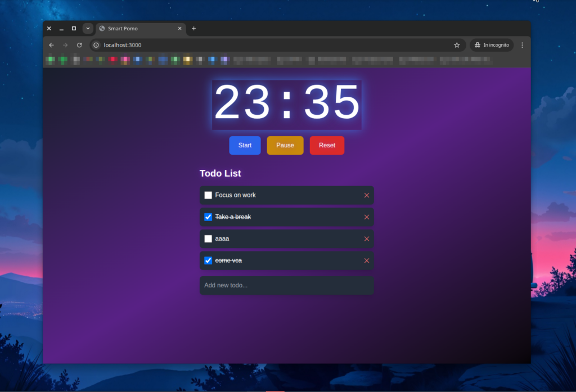Image resolution: width=576 pixels, height=392 pixels.
Task: Remove the "Take a break" todo item
Action: point(367,217)
